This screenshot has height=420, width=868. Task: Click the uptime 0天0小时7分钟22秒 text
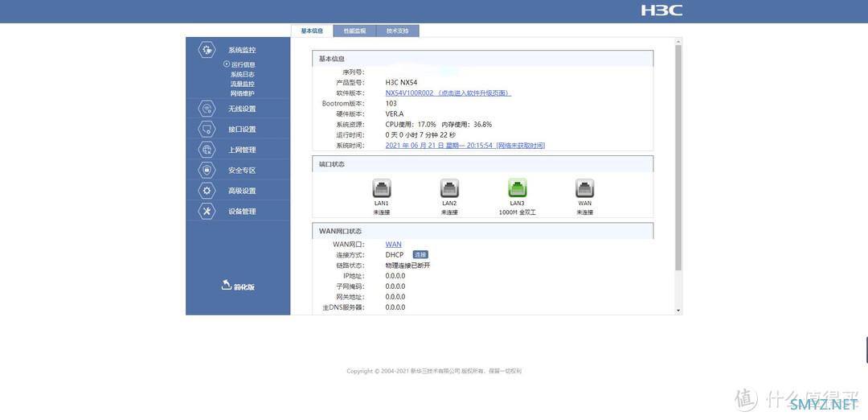pos(420,135)
